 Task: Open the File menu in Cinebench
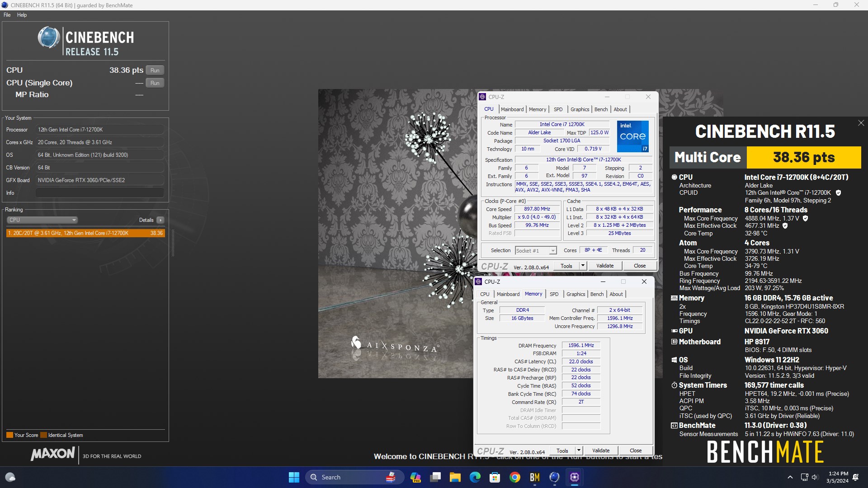[7, 15]
